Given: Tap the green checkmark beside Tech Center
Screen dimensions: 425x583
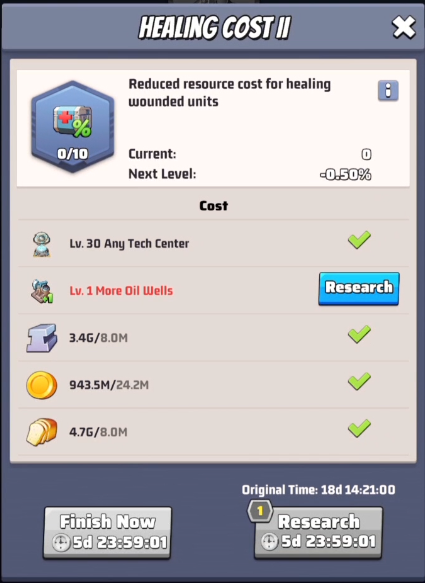Looking at the screenshot, I should click(x=359, y=240).
